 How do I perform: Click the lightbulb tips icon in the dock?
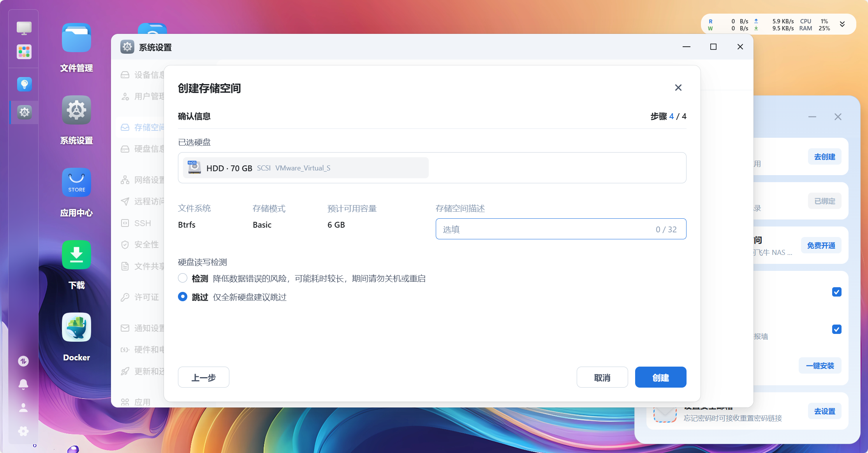point(24,84)
